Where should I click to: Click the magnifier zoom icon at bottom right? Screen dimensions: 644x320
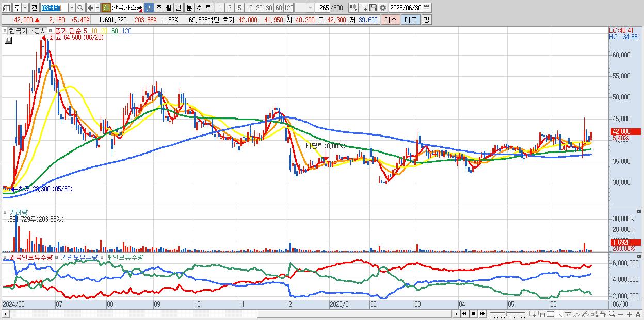pos(612,314)
